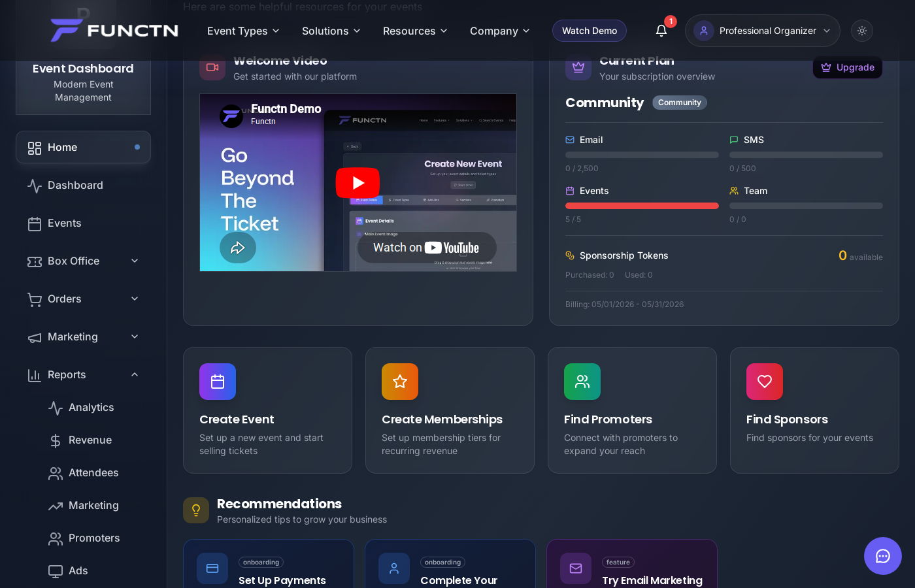915x588 pixels.
Task: Click the Team usage progress bar
Action: pyautogui.click(x=806, y=206)
